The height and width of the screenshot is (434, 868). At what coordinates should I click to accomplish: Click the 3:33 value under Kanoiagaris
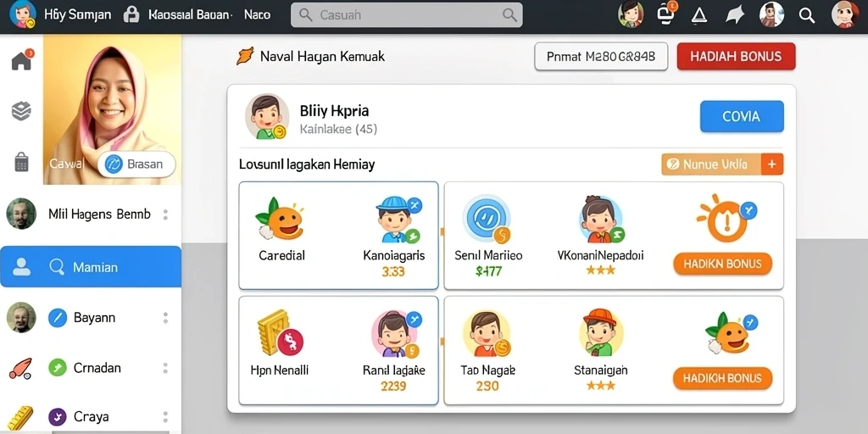[393, 271]
